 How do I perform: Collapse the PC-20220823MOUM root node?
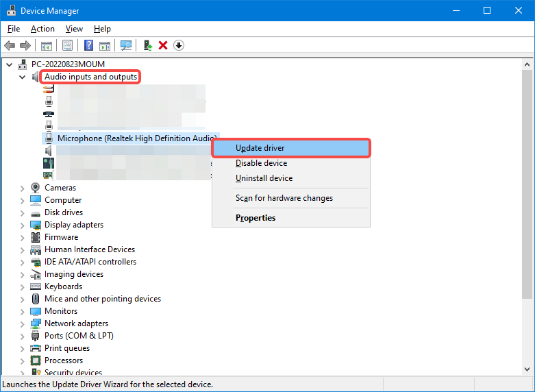9,64
